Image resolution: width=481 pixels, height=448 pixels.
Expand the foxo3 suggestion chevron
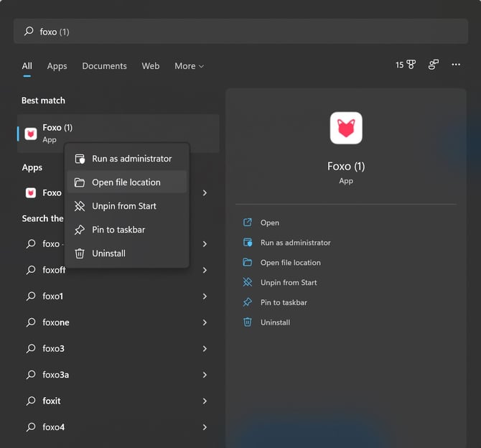205,349
